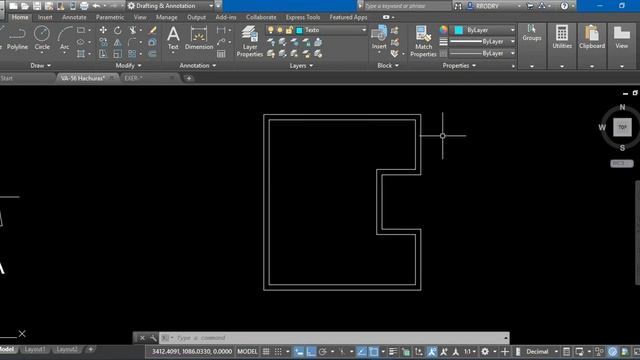
Task: Expand the Draw panel
Action: (x=40, y=65)
